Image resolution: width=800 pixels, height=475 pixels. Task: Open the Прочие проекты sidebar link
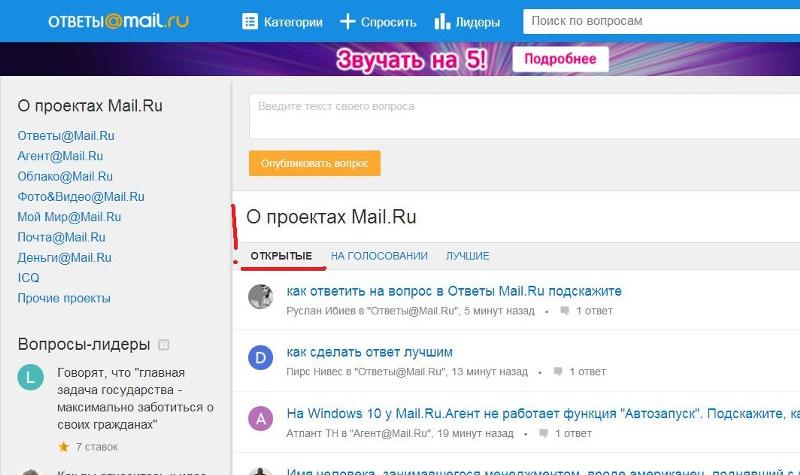tap(64, 298)
